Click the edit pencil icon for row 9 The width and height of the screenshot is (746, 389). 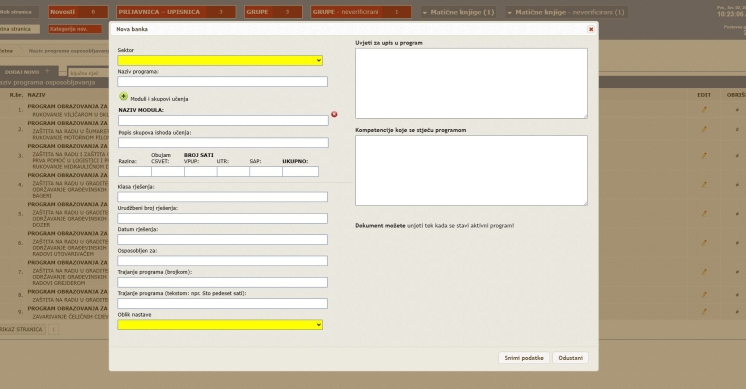[704, 312]
